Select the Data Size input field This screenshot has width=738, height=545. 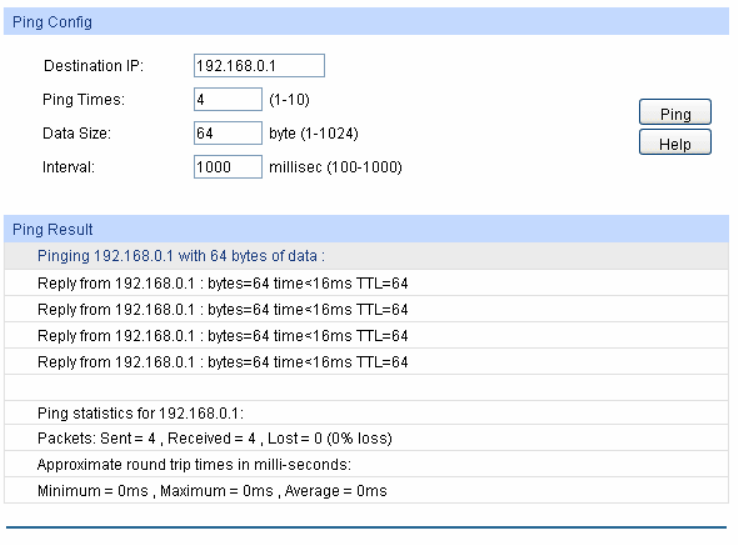click(227, 133)
